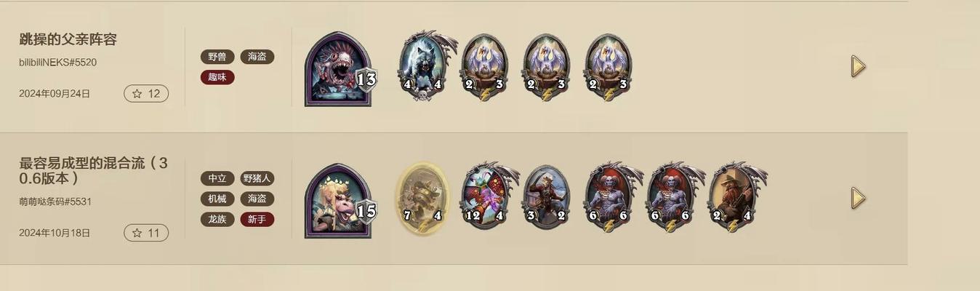The image size is (980, 291).
Task: Open the 跳操的父亲阵容 lineup title
Action: pyautogui.click(x=68, y=40)
